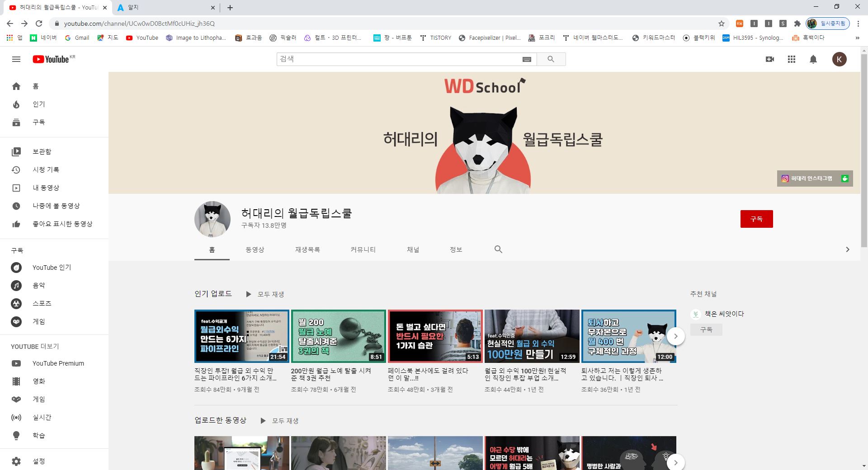Open the YouTube hamburger guide menu

(x=16, y=59)
